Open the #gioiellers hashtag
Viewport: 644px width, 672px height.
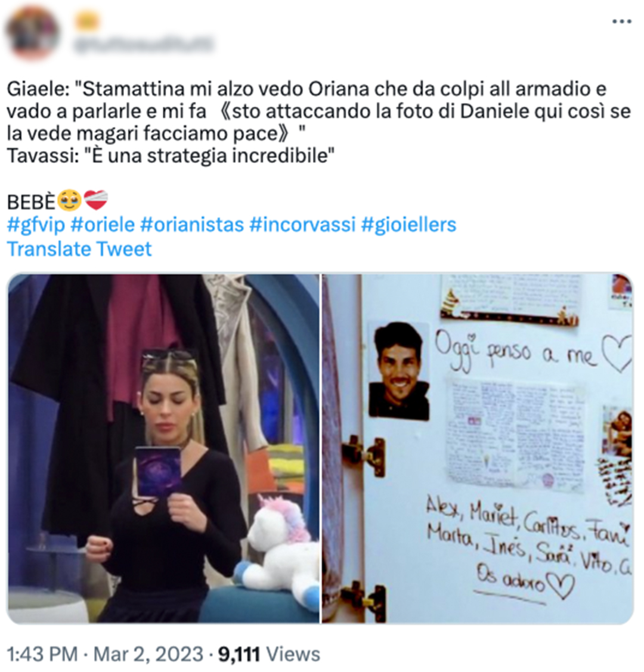409,225
